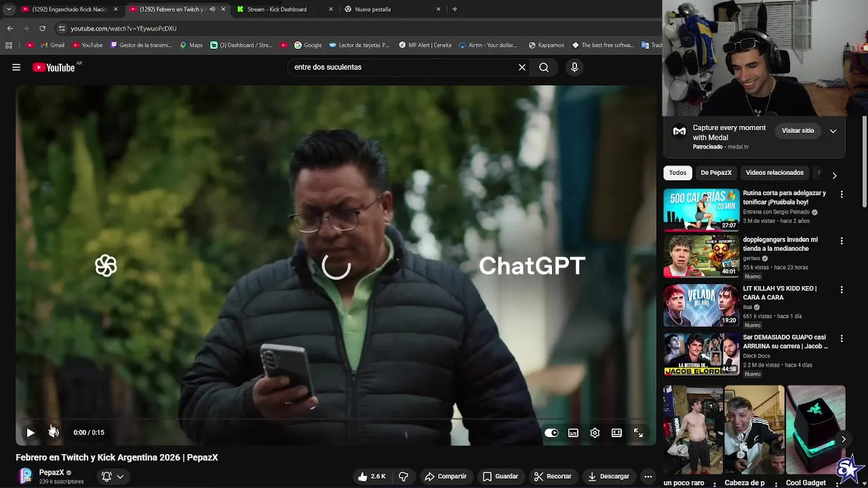Image resolution: width=868 pixels, height=488 pixels.
Task: Go back with the browser back arrow
Action: coord(9,28)
